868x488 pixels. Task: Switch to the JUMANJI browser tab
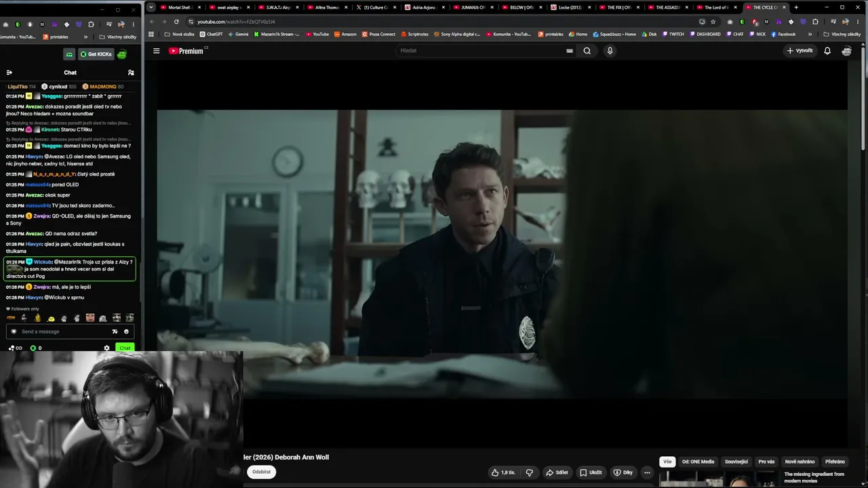point(473,7)
